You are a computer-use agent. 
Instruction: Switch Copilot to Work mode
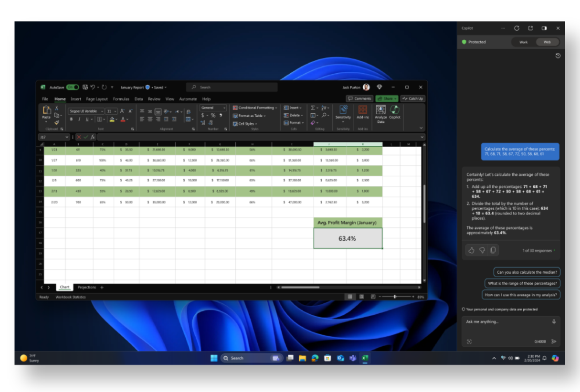[x=523, y=42]
